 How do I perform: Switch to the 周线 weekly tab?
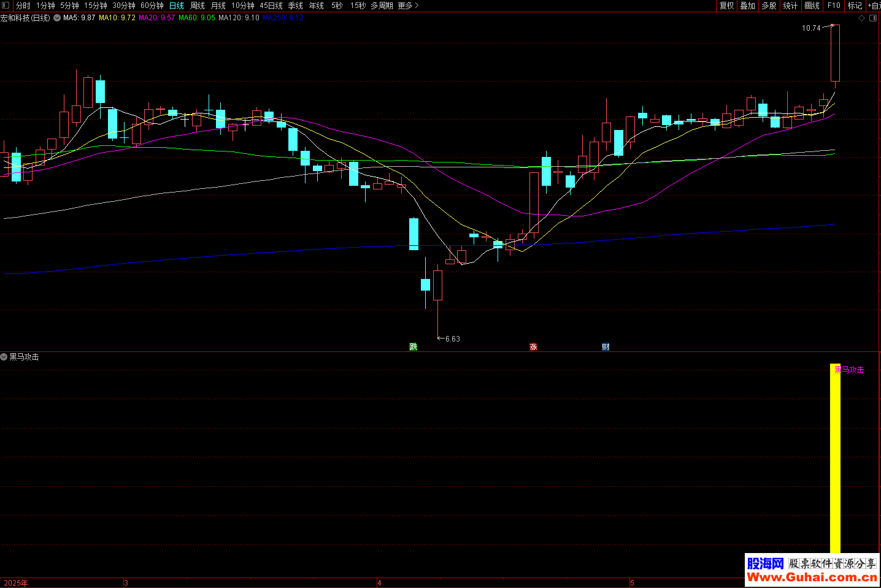tap(198, 6)
